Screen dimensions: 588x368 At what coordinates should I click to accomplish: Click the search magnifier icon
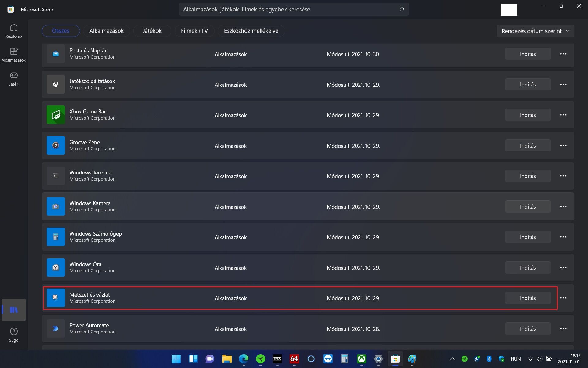click(401, 9)
